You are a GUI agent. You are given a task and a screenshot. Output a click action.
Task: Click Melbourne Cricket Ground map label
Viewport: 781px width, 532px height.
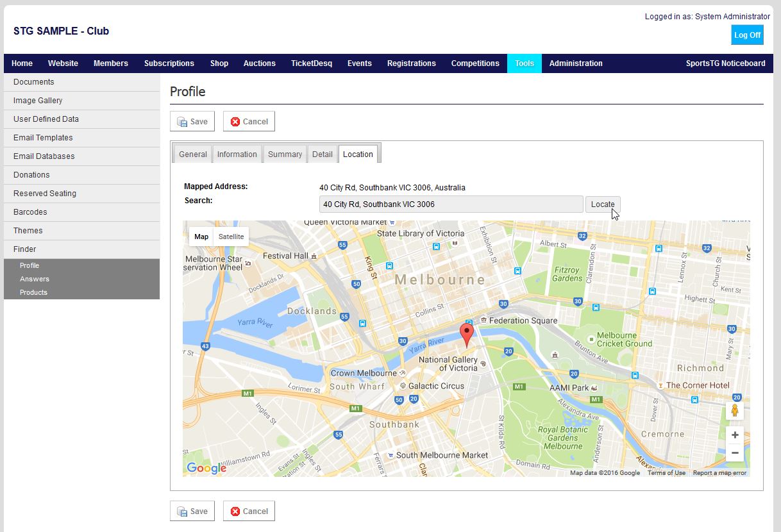[x=624, y=339]
